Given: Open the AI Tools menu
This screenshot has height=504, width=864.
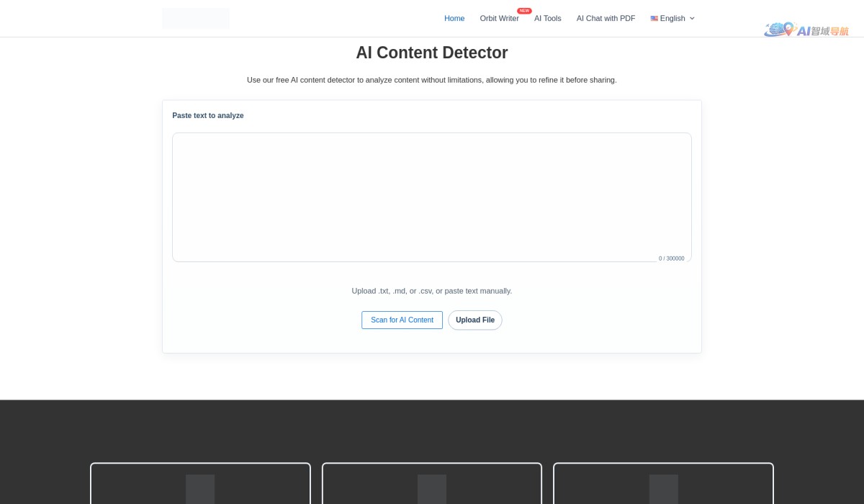Looking at the screenshot, I should pos(547,19).
